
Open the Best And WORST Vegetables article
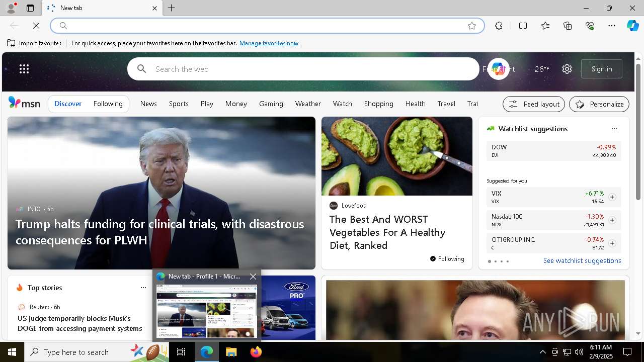pyautogui.click(x=387, y=232)
